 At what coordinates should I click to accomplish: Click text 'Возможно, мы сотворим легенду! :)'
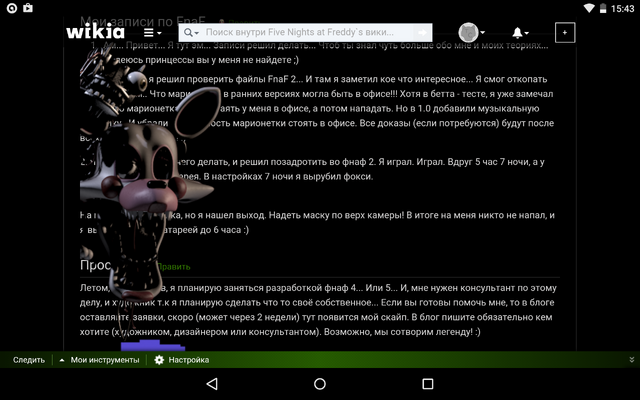click(402, 332)
